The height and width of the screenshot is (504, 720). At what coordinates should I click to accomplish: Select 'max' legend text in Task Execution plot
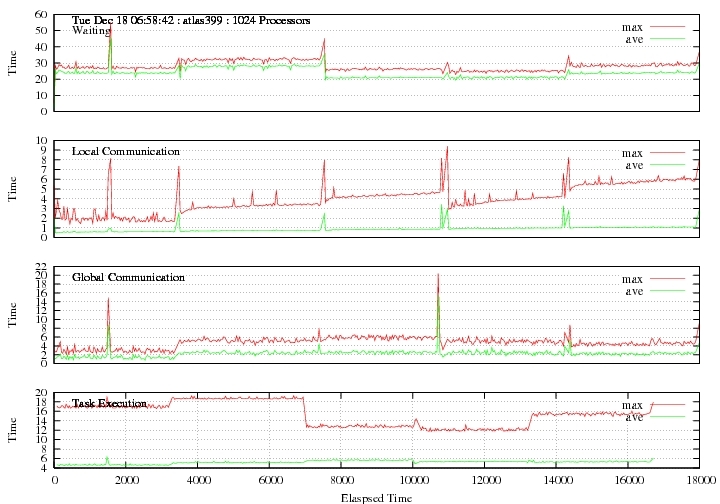click(x=632, y=405)
